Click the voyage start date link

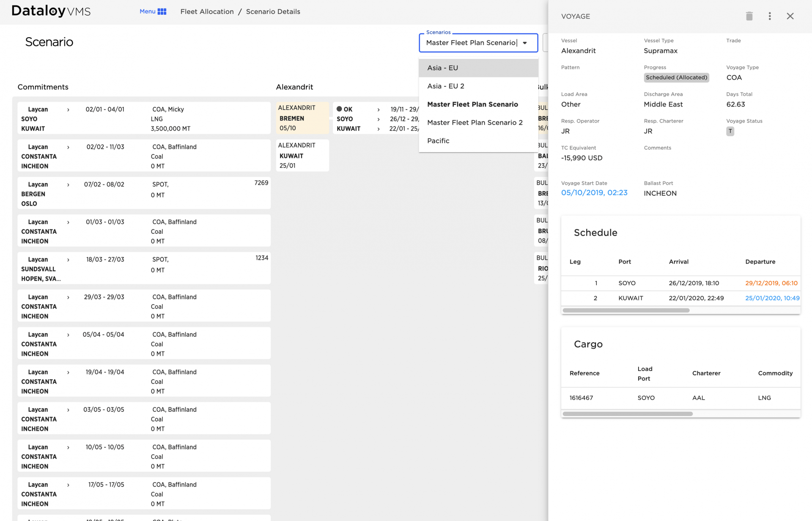pos(594,193)
